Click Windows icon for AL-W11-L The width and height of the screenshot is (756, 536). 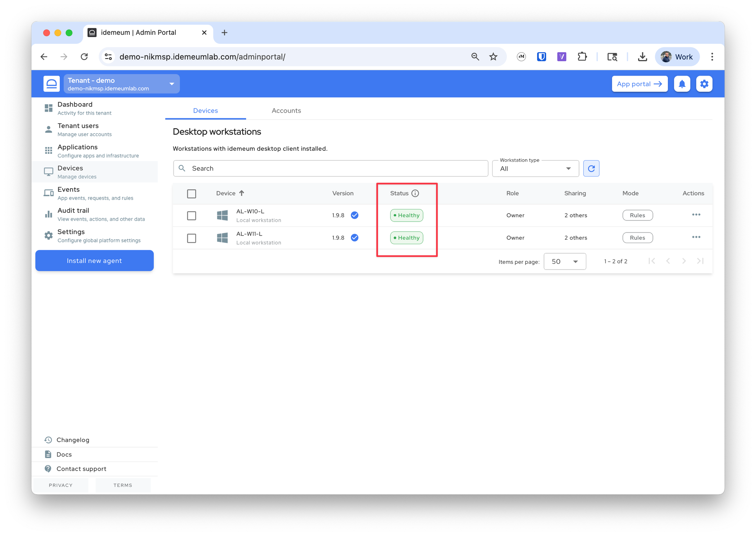222,238
